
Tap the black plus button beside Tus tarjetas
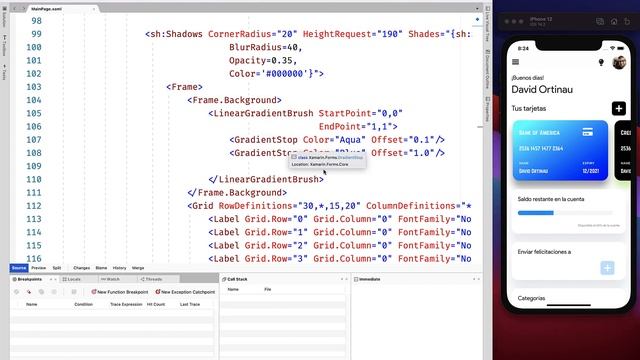click(x=619, y=109)
